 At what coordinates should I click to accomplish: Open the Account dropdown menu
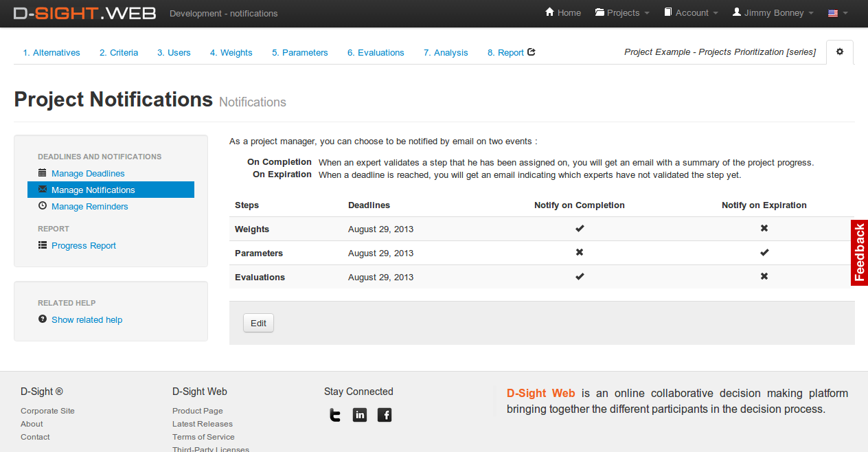tap(691, 13)
